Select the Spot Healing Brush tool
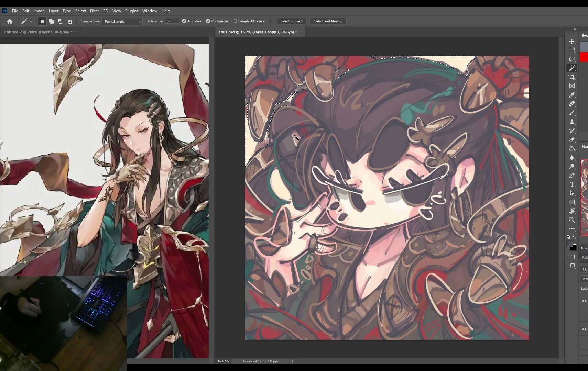The height and width of the screenshot is (371, 588). click(572, 104)
